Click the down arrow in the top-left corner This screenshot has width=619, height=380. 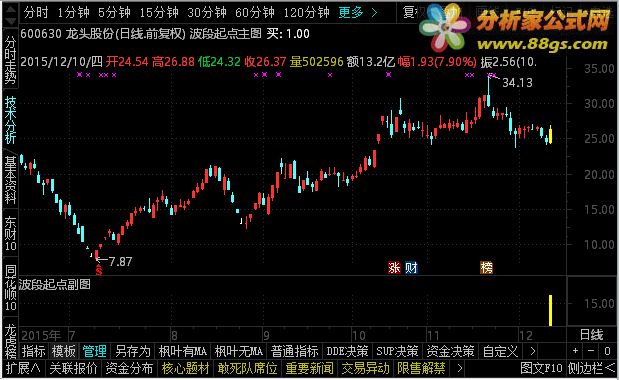point(10,21)
